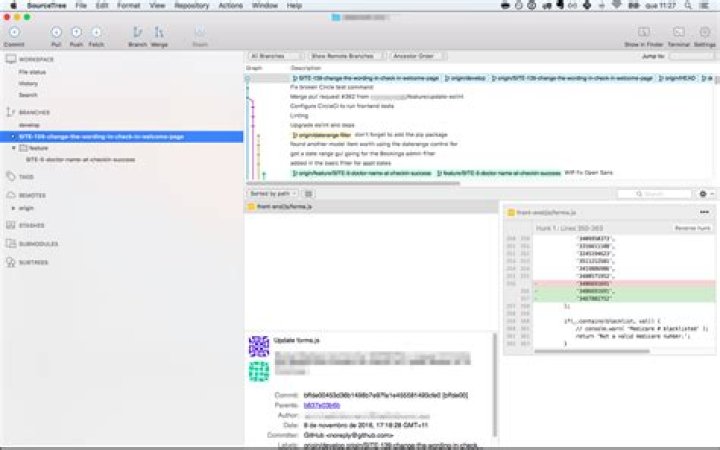Click the Merge toolbar icon
Viewport: 720px width, 450px height.
(159, 32)
